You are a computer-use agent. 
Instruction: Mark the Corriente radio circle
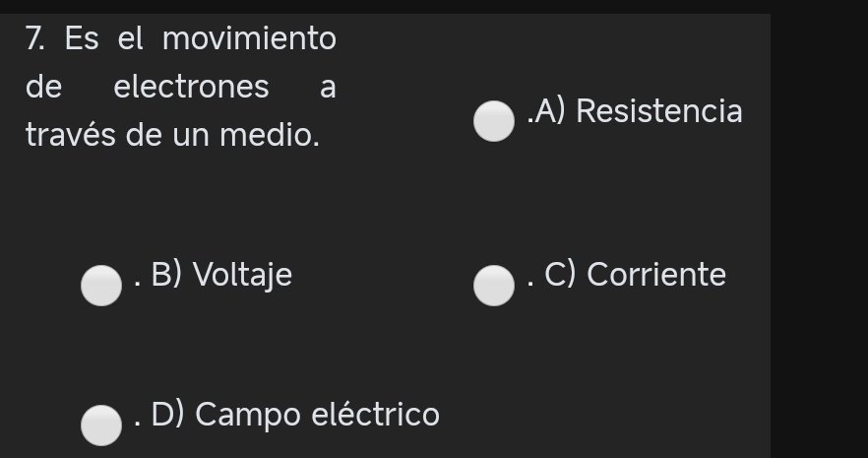(494, 286)
